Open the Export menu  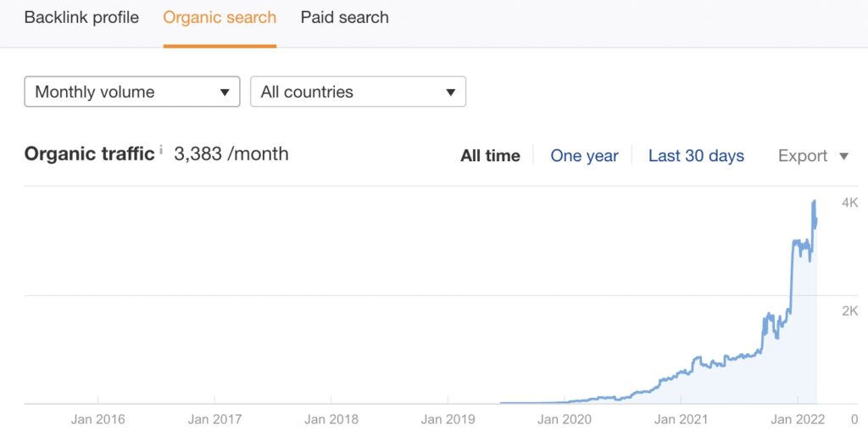pos(803,156)
